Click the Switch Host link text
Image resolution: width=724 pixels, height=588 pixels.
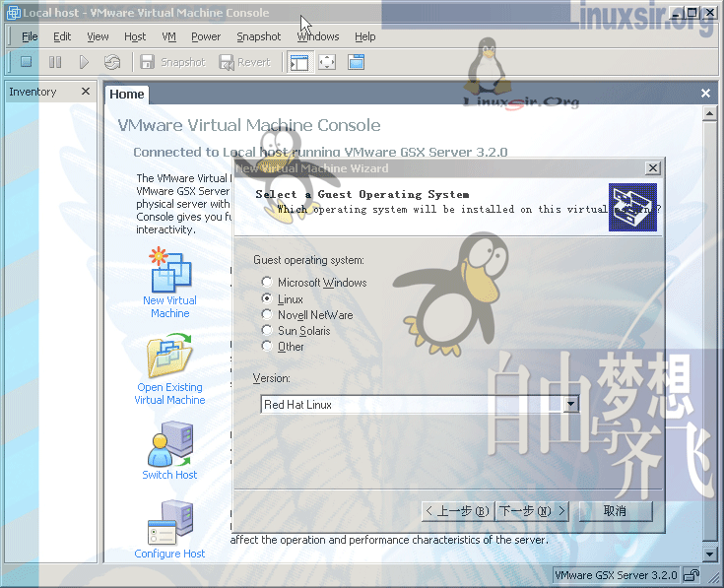(x=169, y=475)
